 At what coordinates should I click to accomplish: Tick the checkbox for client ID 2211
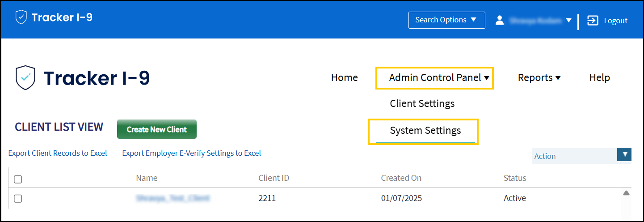coord(18,199)
